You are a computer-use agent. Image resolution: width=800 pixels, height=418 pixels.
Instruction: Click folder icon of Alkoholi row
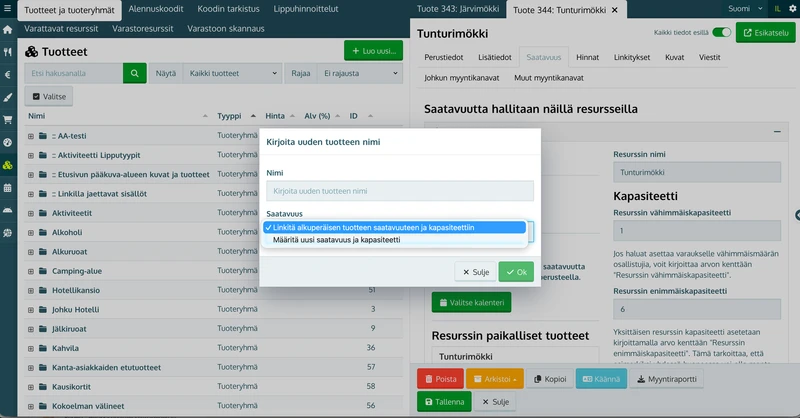pyautogui.click(x=43, y=232)
